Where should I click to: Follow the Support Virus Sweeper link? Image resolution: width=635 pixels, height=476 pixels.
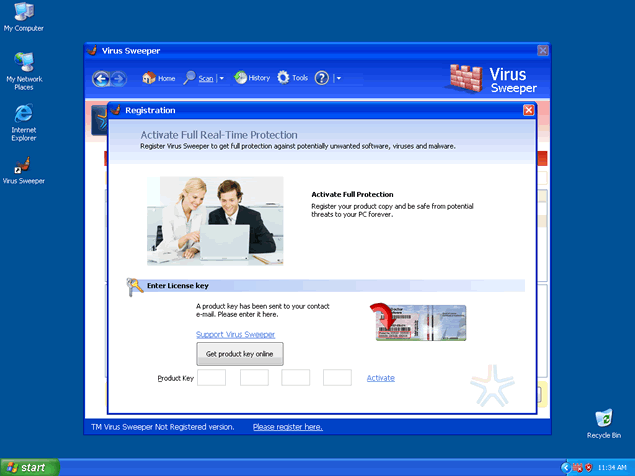click(235, 334)
